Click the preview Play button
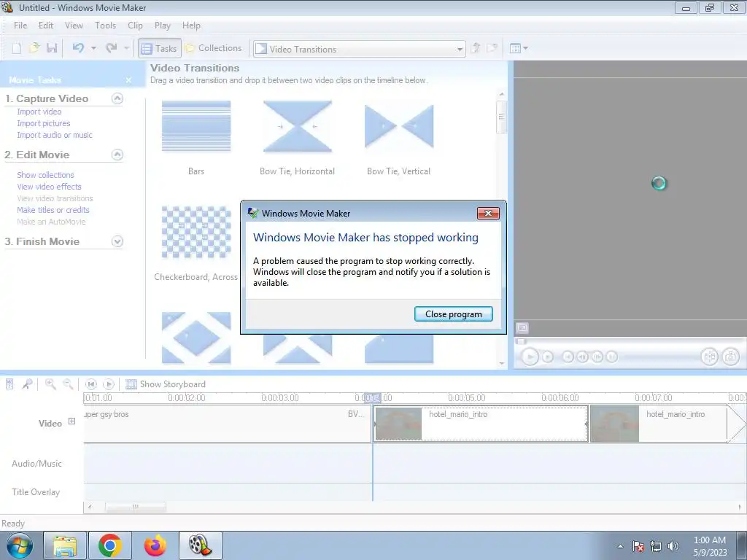The width and height of the screenshot is (747, 560). 530,357
